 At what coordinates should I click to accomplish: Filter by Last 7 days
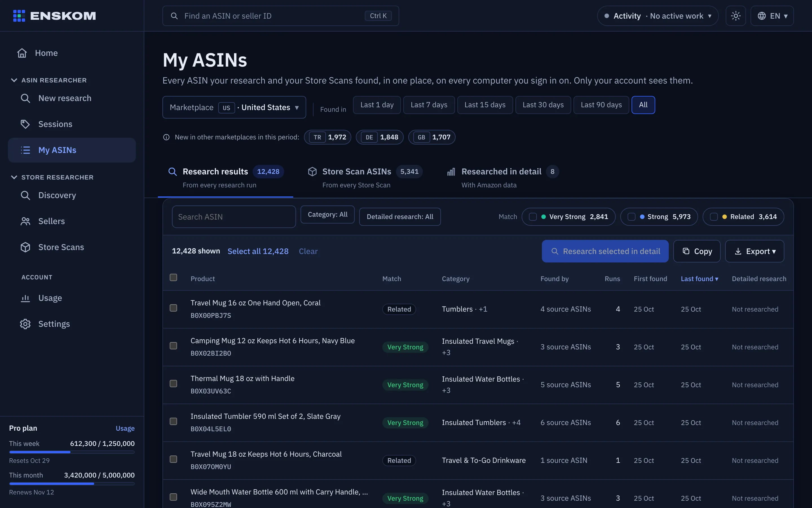(x=429, y=105)
